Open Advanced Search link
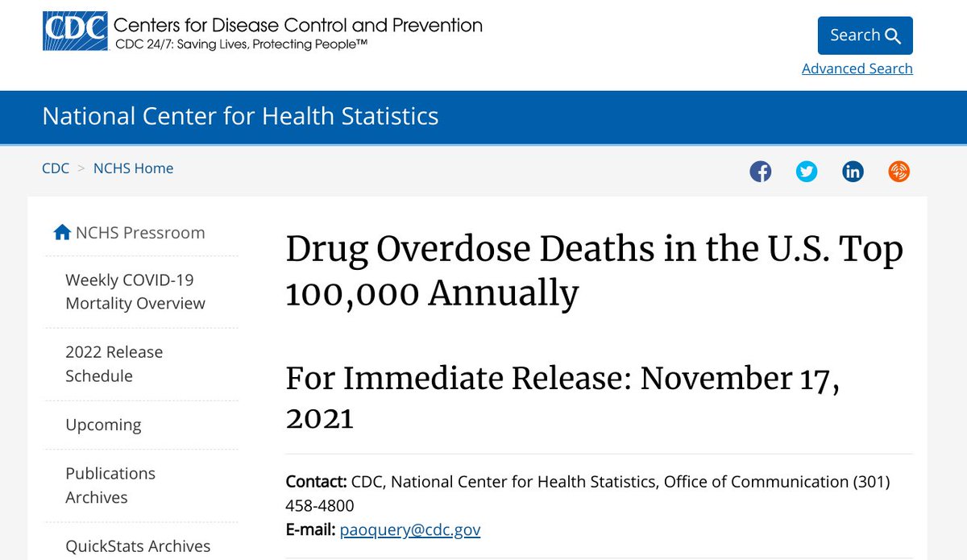The image size is (967, 560). click(x=857, y=68)
